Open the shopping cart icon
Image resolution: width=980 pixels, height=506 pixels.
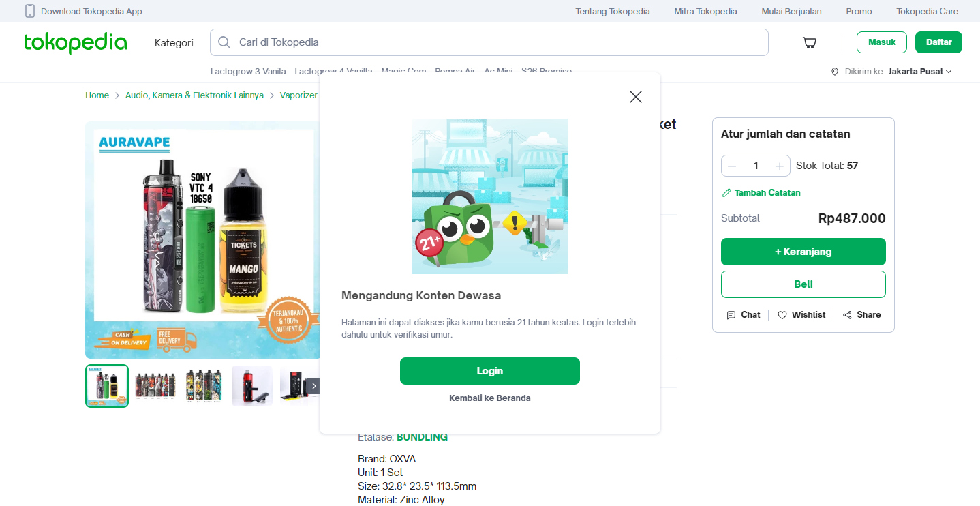(x=809, y=42)
